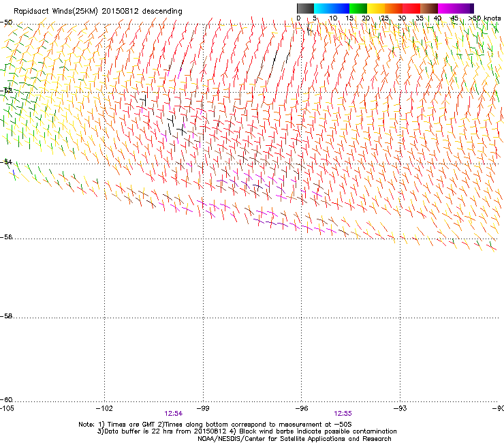Click the title 'Rapidscat Winds(25KM) 20150812 descending'
The width and height of the screenshot is (504, 443).
coord(98,12)
